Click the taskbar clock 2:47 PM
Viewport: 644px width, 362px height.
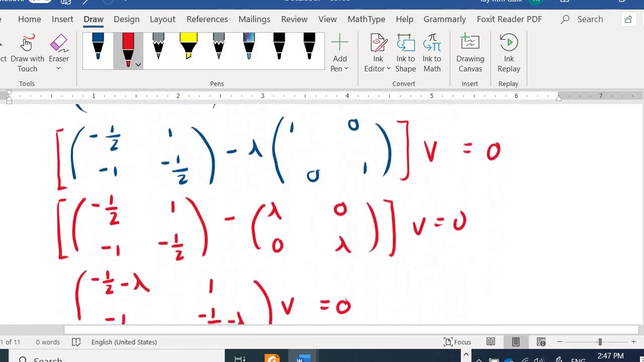pos(610,356)
